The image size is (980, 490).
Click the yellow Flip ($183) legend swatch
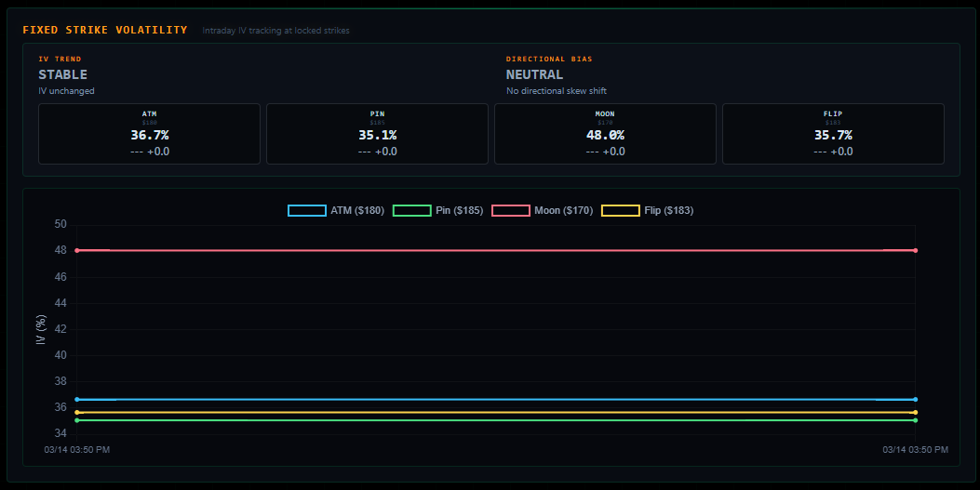pyautogui.click(x=620, y=210)
